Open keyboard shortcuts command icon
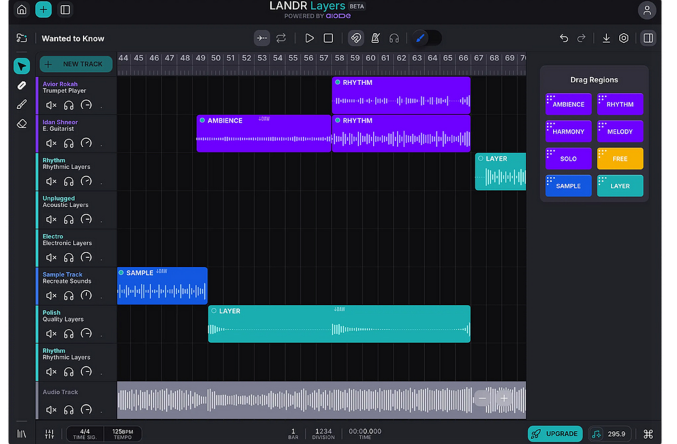Screen dimensions: 677x444 [648, 434]
